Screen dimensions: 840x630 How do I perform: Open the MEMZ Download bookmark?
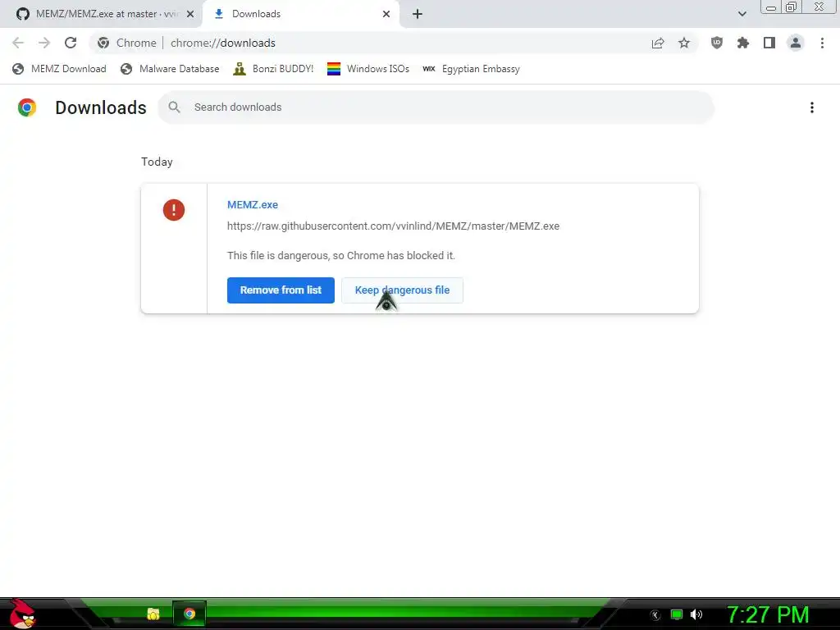coord(59,69)
